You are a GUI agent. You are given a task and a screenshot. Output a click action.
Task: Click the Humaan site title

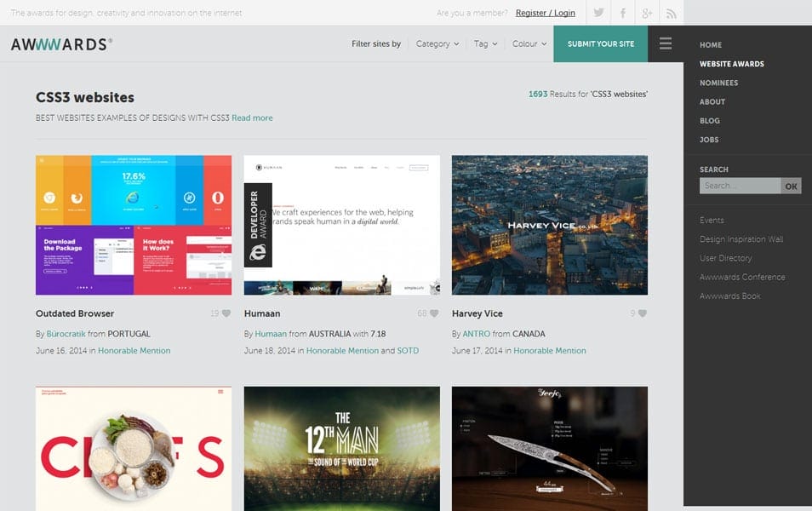coord(262,313)
